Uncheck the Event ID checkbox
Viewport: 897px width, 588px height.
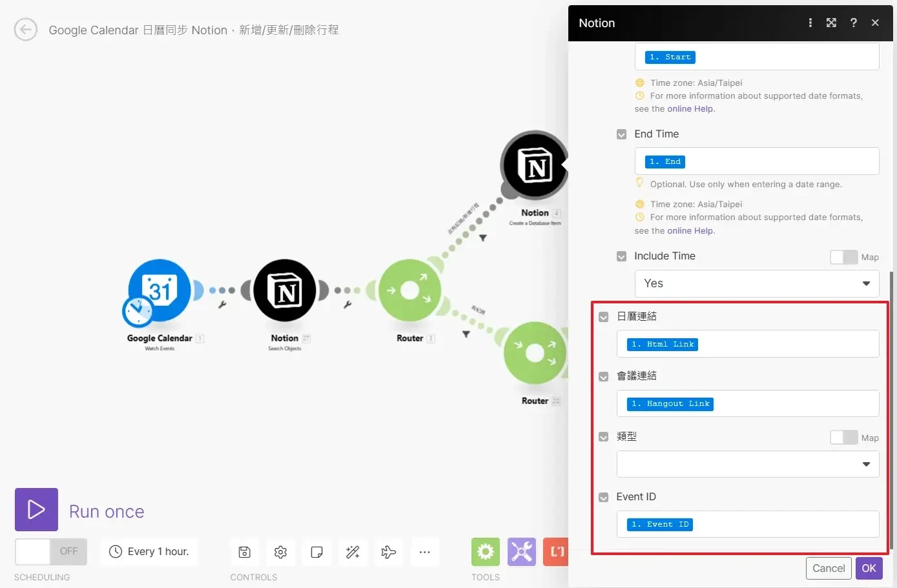pos(604,497)
